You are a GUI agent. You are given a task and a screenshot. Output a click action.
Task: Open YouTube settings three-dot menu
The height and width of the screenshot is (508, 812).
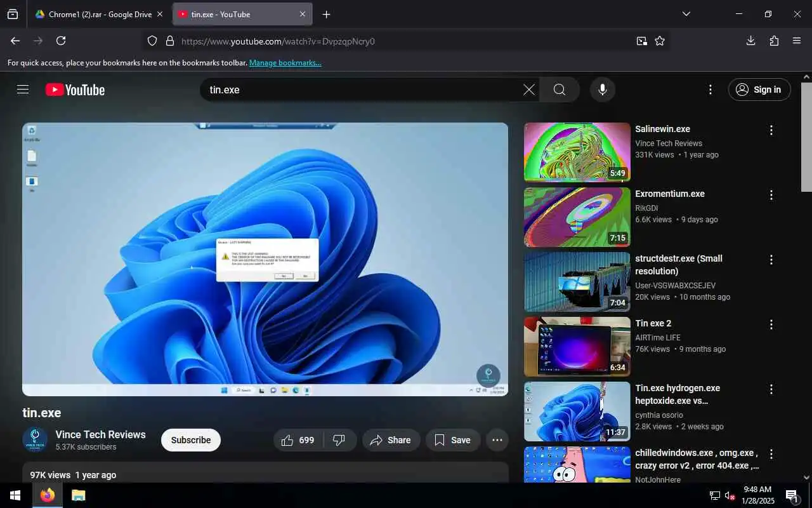[x=710, y=90]
